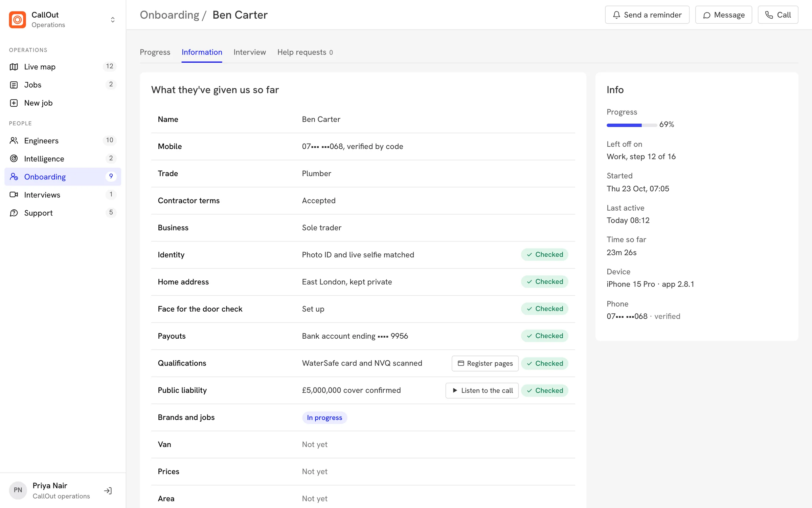
Task: Click 'Work, step 12 of 16' text
Action: pyautogui.click(x=641, y=156)
